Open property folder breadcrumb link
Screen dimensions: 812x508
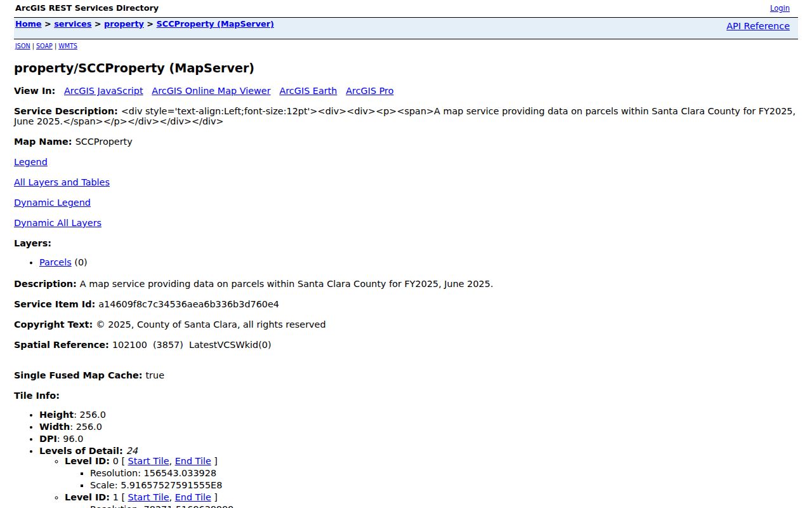pyautogui.click(x=124, y=24)
